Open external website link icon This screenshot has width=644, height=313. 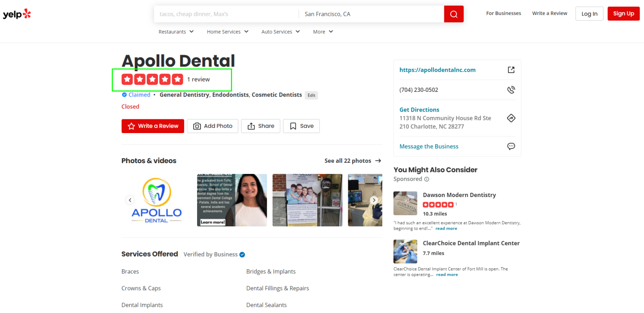(x=511, y=70)
